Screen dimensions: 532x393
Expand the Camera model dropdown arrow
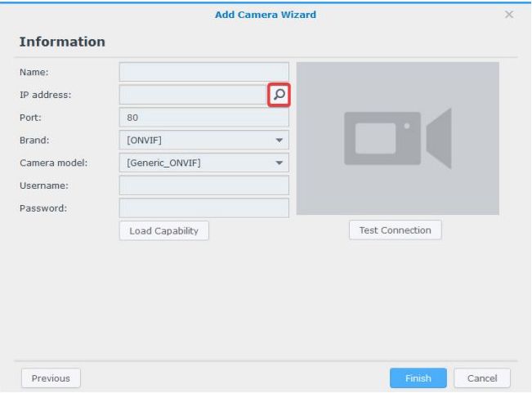[280, 163]
